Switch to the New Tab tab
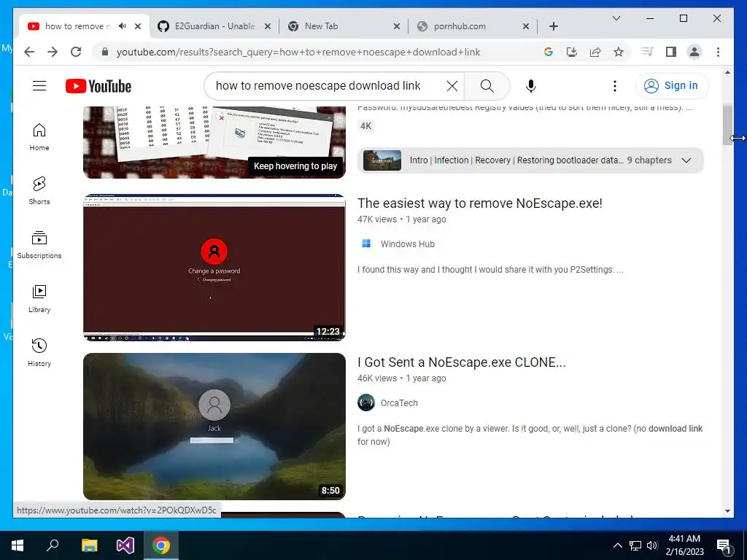 (344, 26)
